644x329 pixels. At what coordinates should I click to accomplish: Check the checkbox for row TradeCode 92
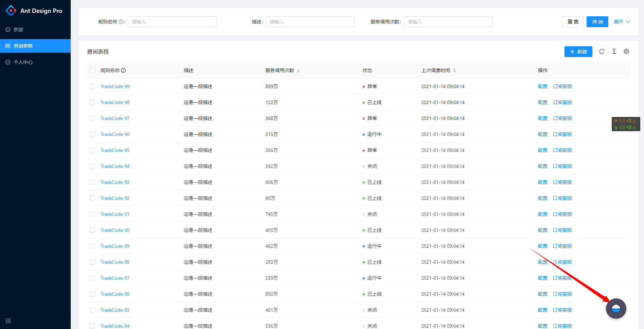pyautogui.click(x=92, y=198)
